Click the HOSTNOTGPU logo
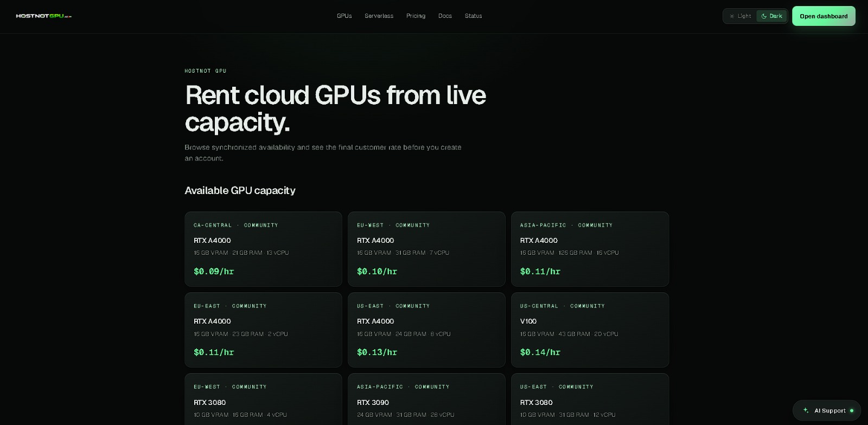The width and height of the screenshot is (868, 425). click(44, 16)
